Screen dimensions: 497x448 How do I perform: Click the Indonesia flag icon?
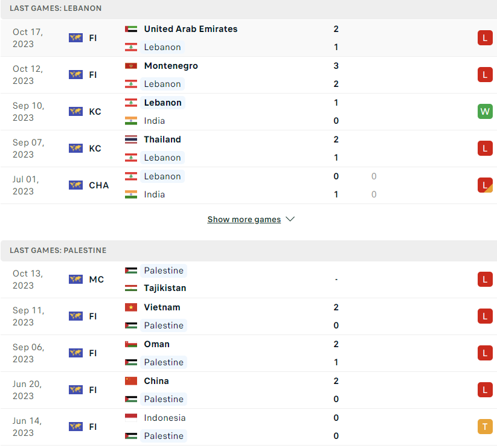point(131,418)
